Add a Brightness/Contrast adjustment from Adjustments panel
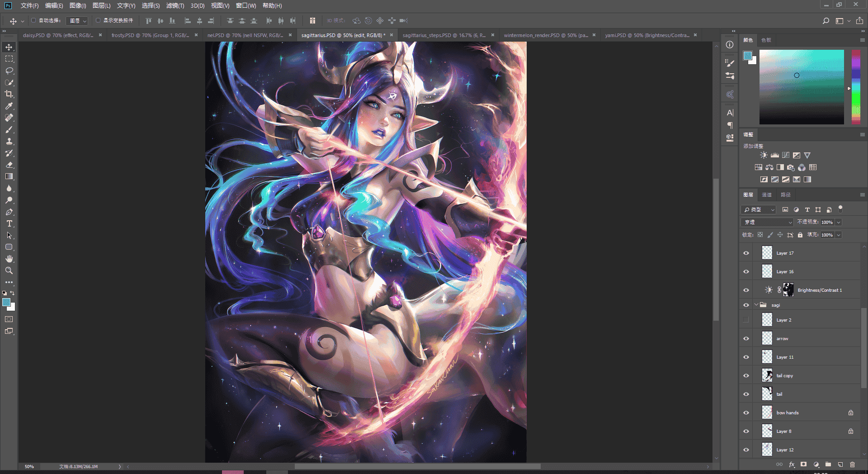This screenshot has height=474, width=868. [x=764, y=155]
